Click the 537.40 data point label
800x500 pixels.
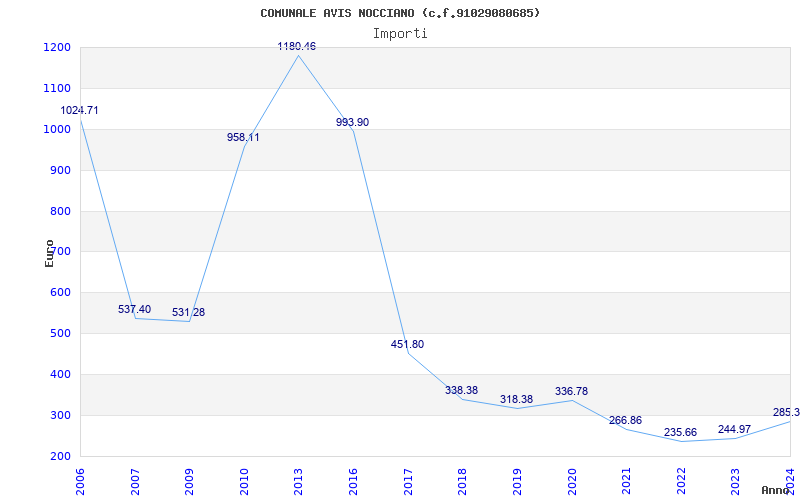pyautogui.click(x=134, y=309)
